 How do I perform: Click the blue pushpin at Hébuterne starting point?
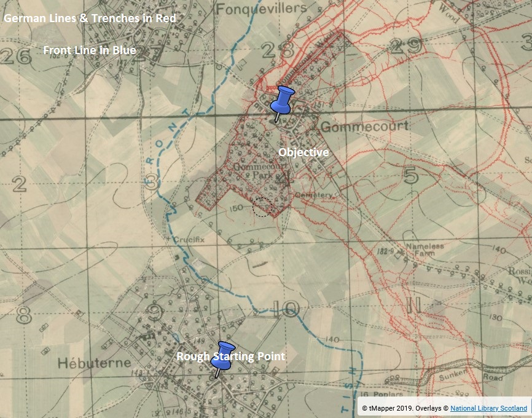pos(222,360)
